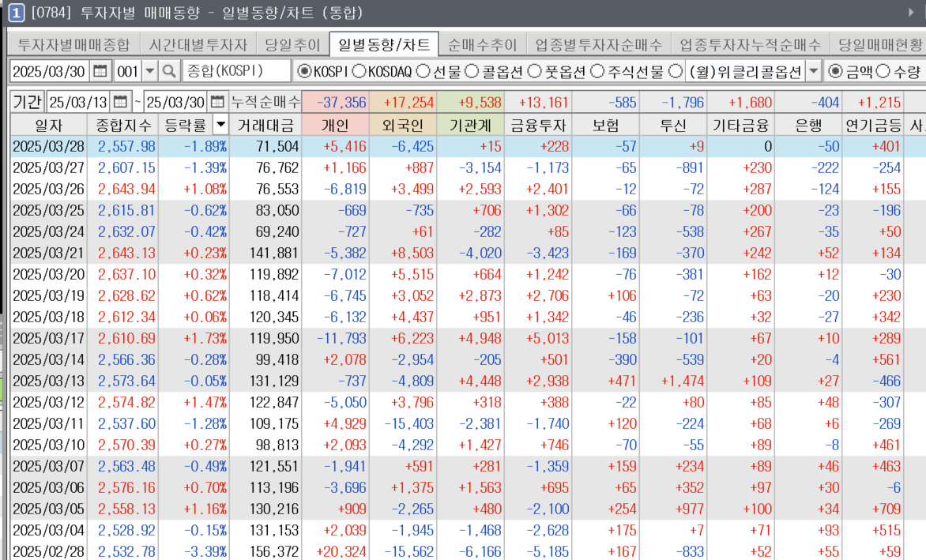Go to 업종별투자자순매수 tab

point(598,44)
